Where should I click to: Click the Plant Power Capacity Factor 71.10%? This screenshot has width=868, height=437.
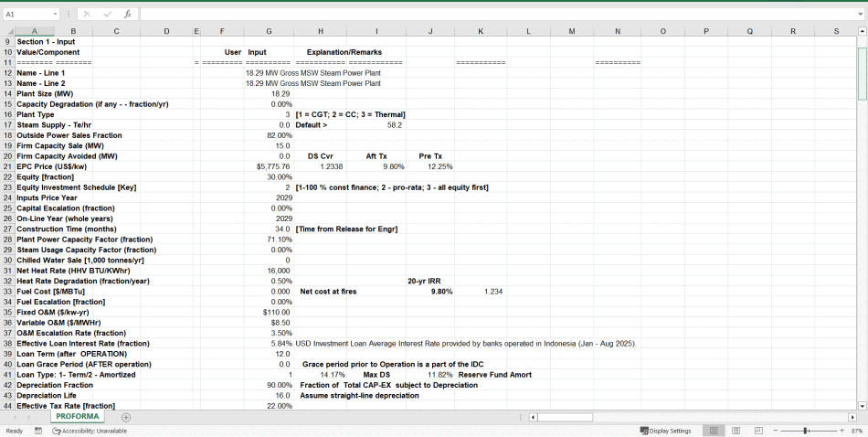(269, 240)
